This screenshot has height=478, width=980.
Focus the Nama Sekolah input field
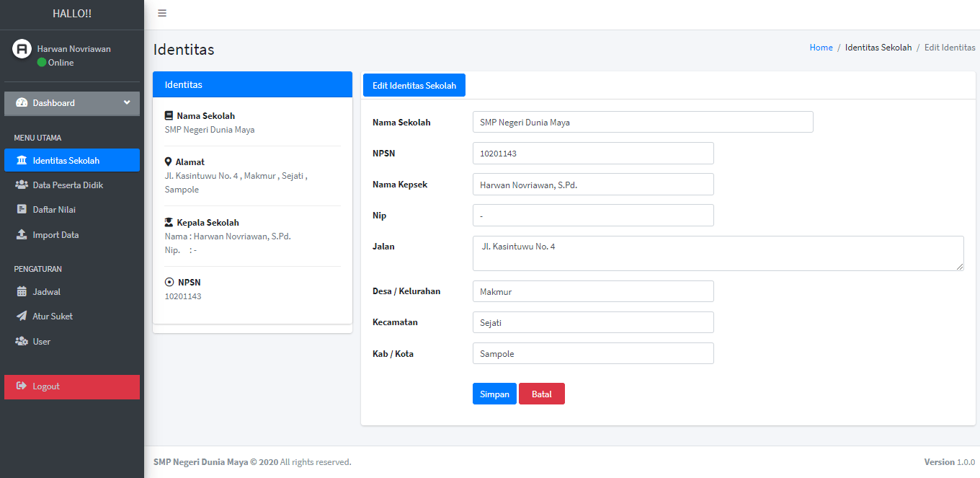click(643, 122)
